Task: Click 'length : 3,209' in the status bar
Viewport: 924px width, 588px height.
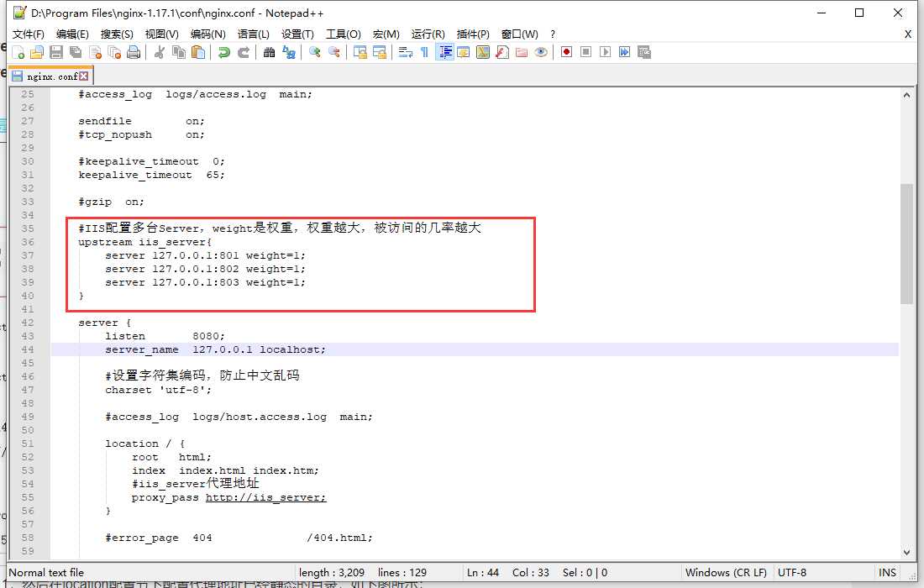Action: point(332,573)
